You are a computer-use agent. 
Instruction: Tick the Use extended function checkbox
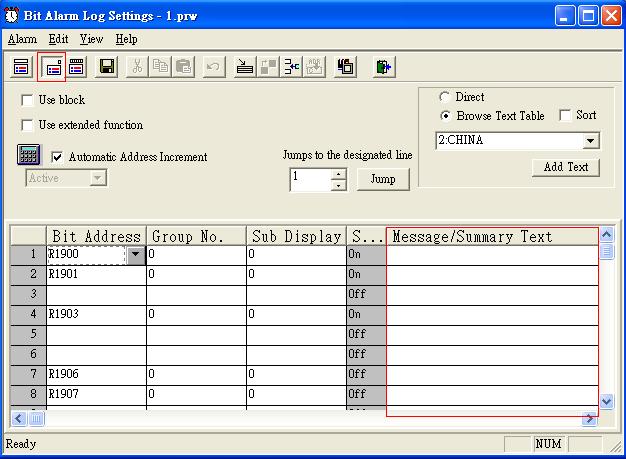(x=27, y=125)
